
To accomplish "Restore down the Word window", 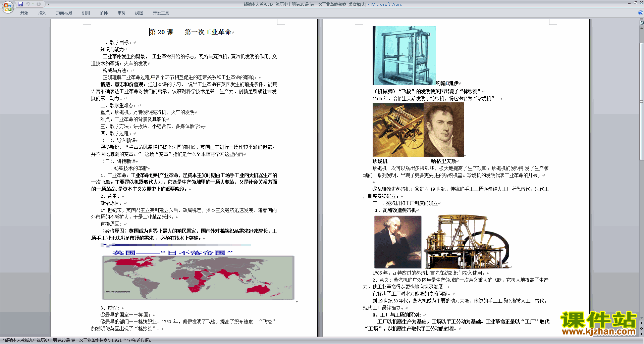I will (635, 3).
